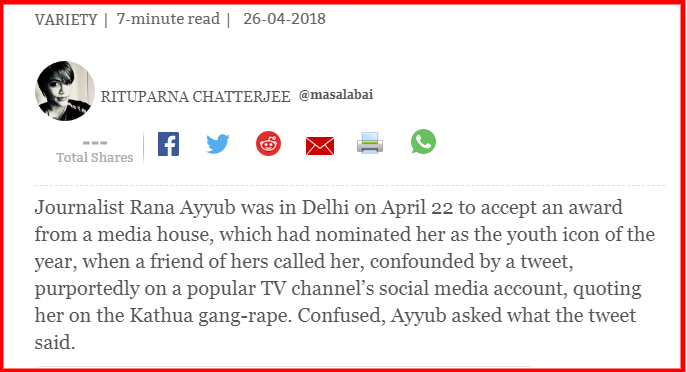The width and height of the screenshot is (687, 372).
Task: Share via the WhatsApp icon
Action: coord(423,142)
